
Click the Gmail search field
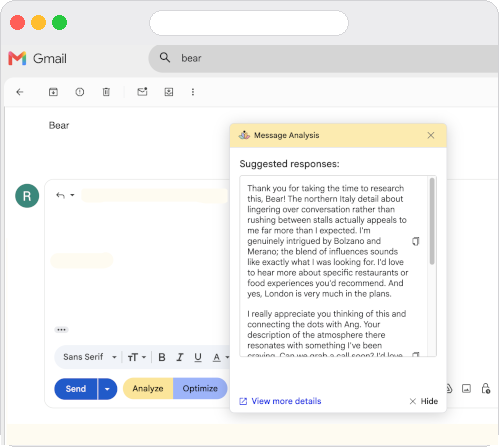323,58
